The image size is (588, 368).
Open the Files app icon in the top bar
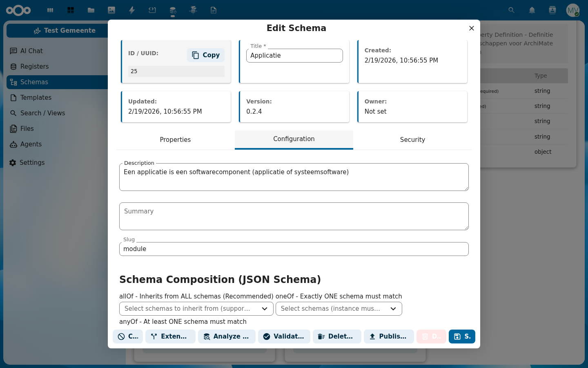pyautogui.click(x=91, y=10)
